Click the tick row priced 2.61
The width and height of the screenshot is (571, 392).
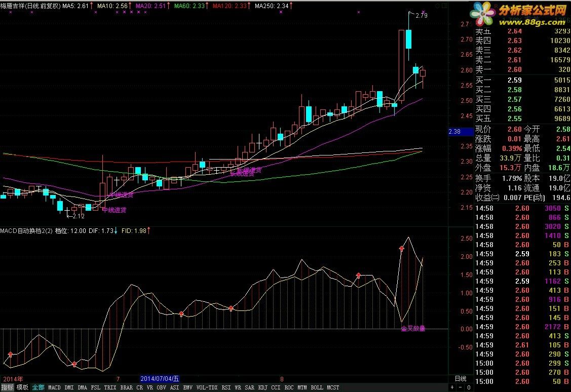point(522,345)
